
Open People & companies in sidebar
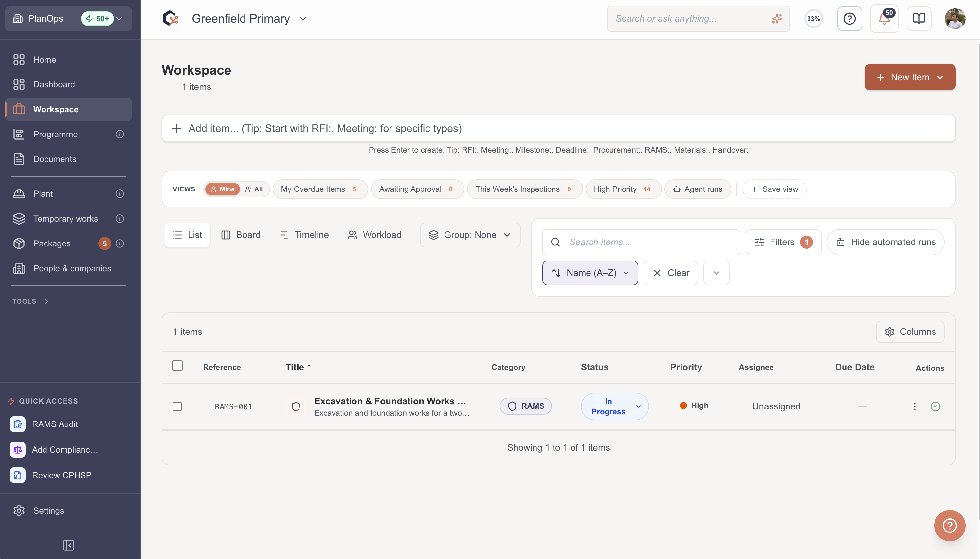(x=68, y=268)
